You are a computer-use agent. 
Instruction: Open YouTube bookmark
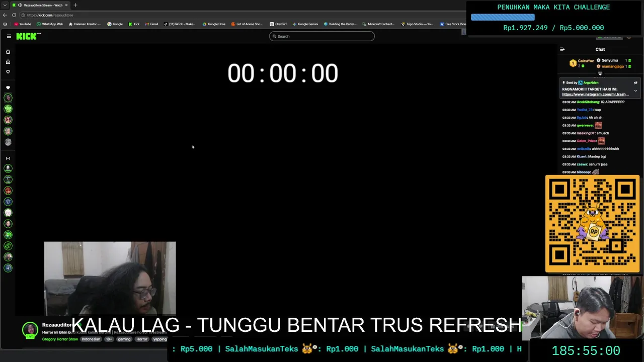point(22,24)
